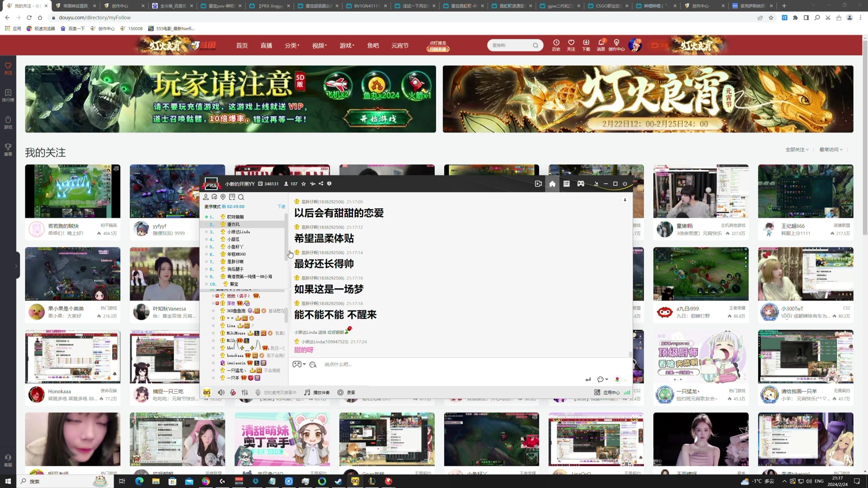This screenshot has width=868, height=488.
Task: Open search in the YY channel panel
Action: 241,197
